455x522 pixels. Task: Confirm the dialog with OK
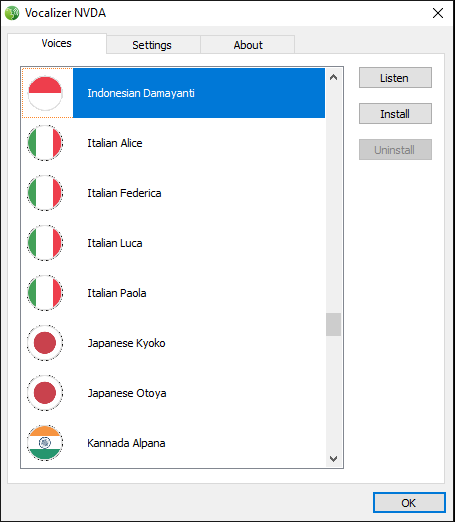[409, 503]
